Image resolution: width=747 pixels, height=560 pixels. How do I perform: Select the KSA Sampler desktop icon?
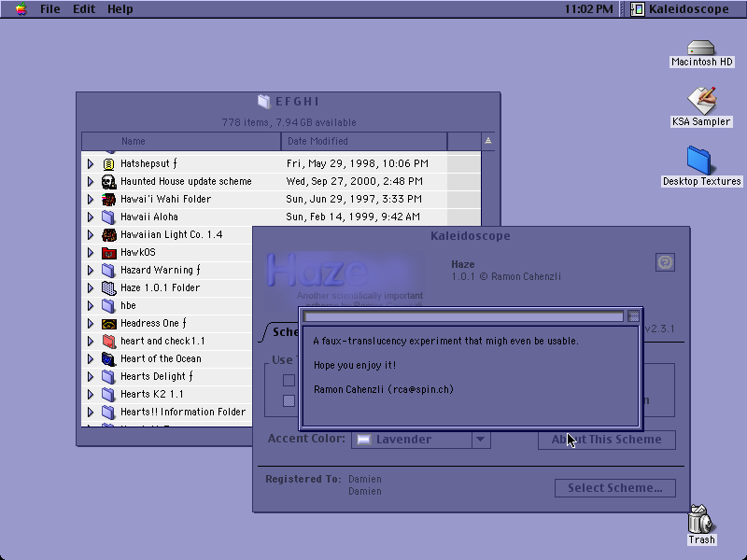pos(701,101)
